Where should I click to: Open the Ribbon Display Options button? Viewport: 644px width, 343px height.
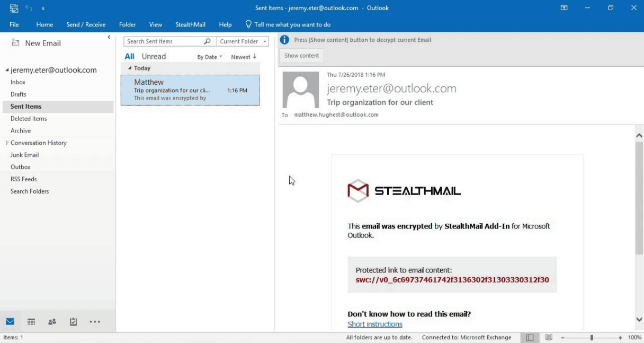[564, 8]
